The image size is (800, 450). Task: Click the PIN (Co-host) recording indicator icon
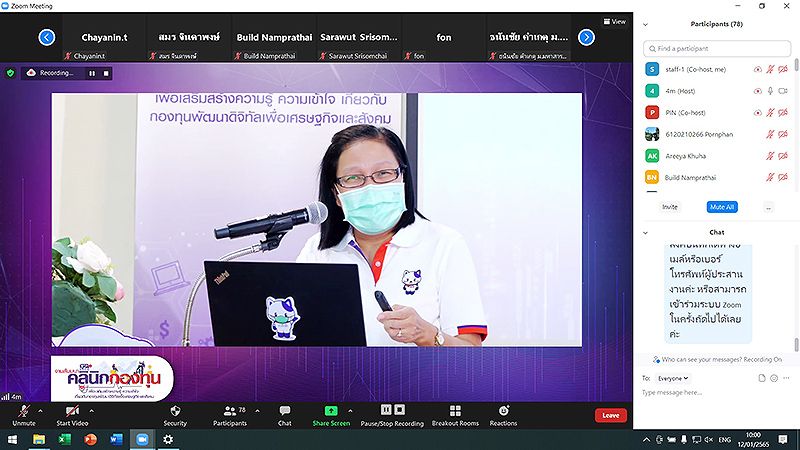[758, 113]
